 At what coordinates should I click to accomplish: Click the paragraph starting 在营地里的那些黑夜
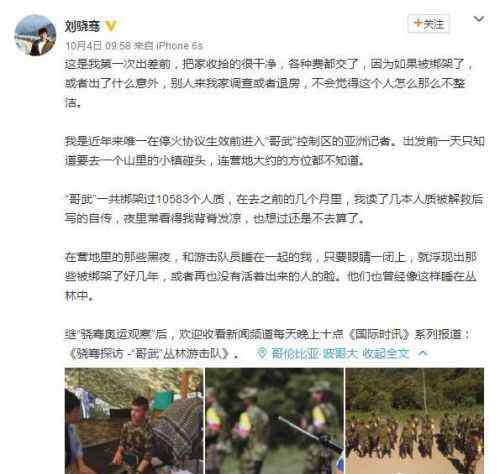[271, 276]
